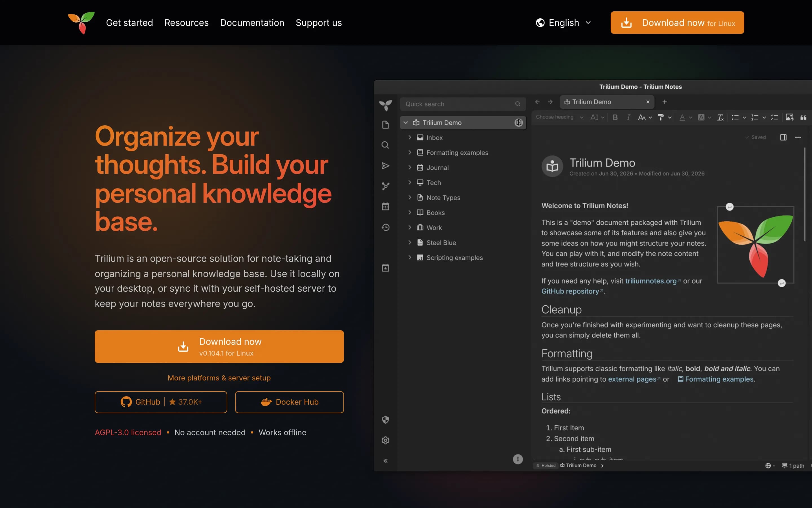Click the paint-roller format icon in the toolbar

tap(661, 117)
